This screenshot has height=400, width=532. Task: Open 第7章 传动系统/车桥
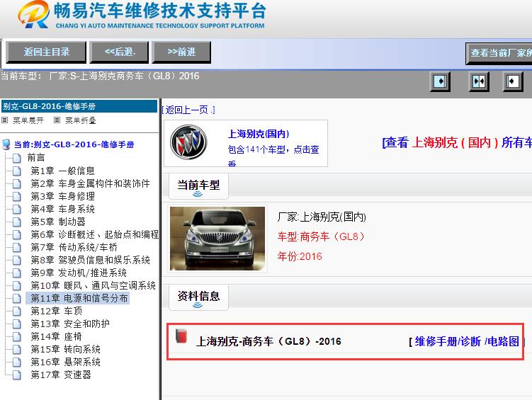coord(74,247)
